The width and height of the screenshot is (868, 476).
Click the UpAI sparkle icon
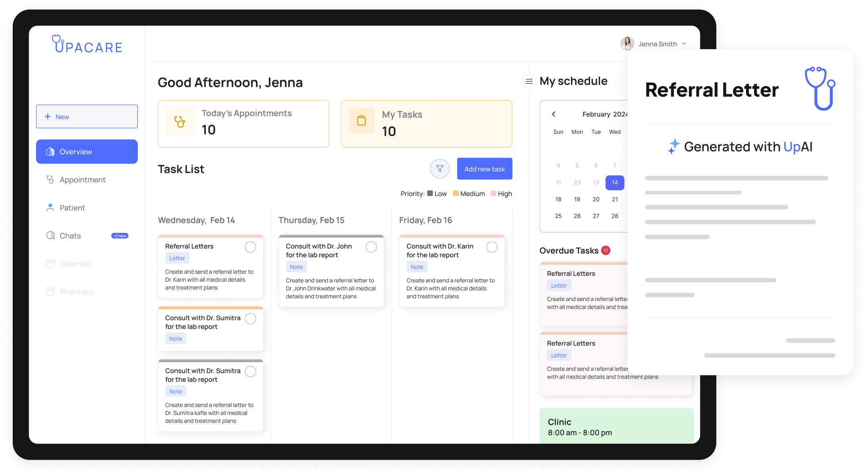click(673, 146)
